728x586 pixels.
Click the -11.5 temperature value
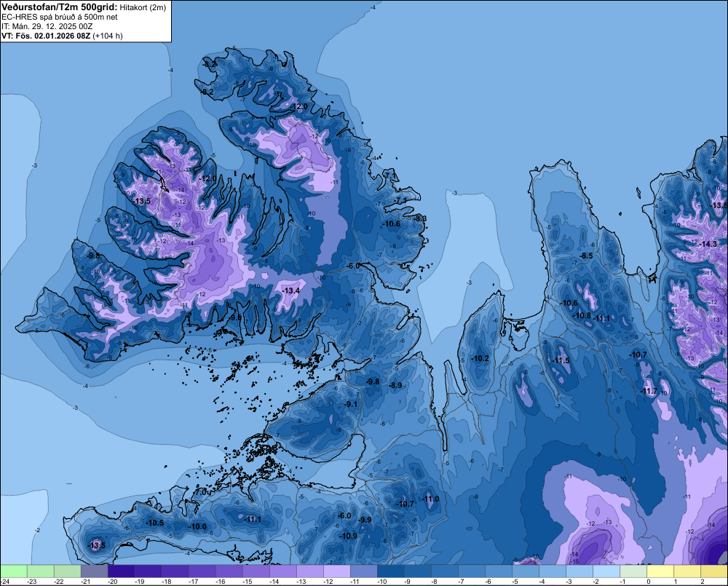coord(561,361)
